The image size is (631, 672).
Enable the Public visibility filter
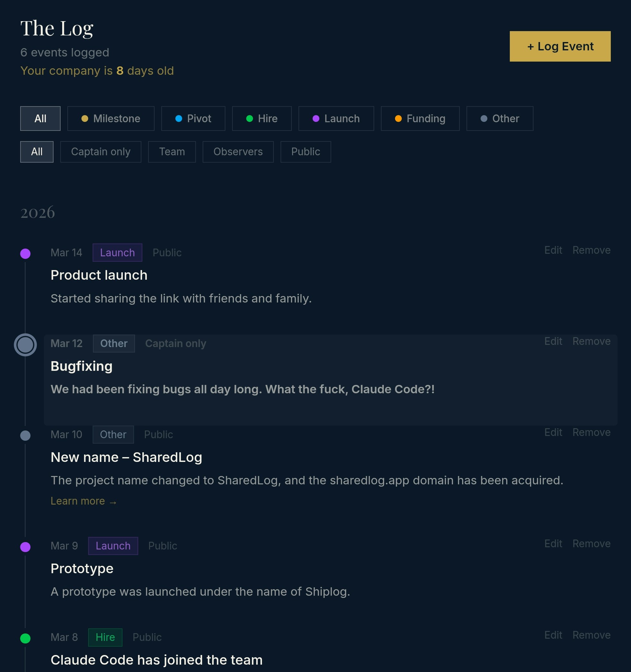coord(305,152)
